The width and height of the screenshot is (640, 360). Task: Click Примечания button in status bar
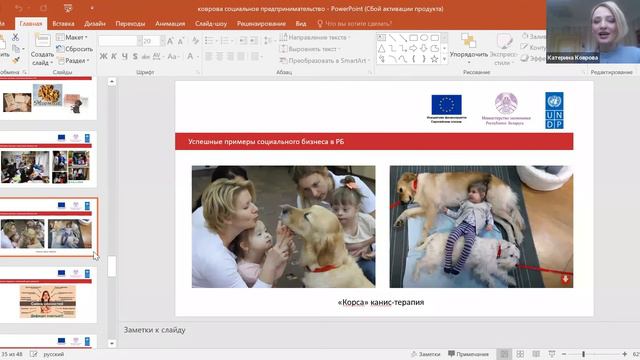tap(468, 354)
